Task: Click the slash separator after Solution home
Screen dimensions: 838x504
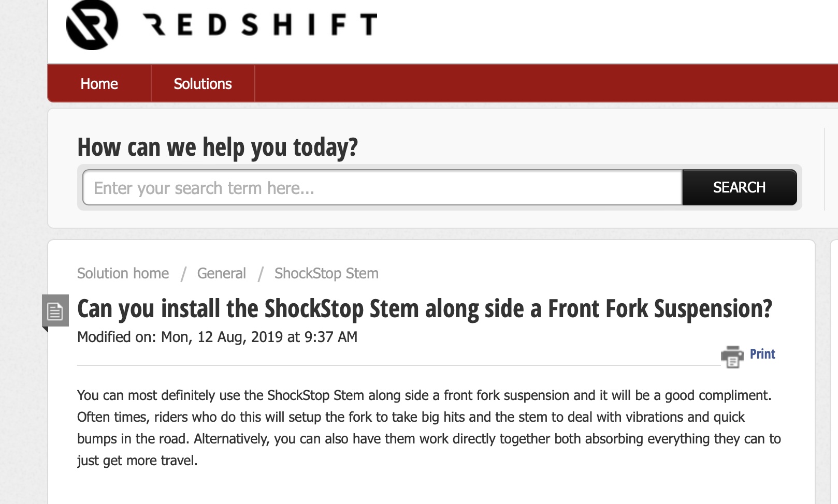Action: point(183,274)
